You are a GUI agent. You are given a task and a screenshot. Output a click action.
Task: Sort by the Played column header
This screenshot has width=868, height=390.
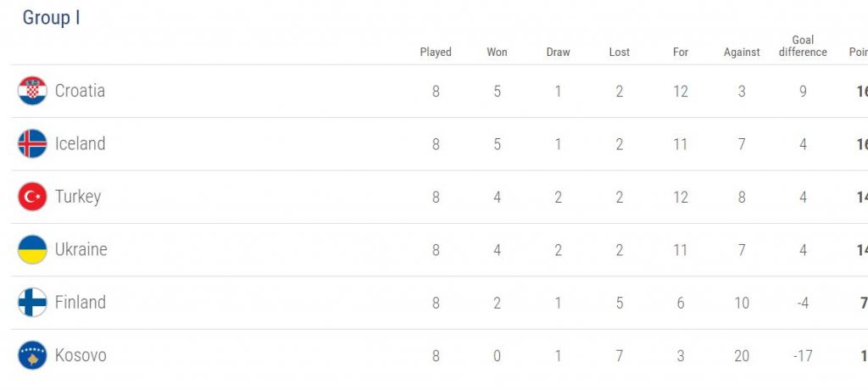click(436, 53)
